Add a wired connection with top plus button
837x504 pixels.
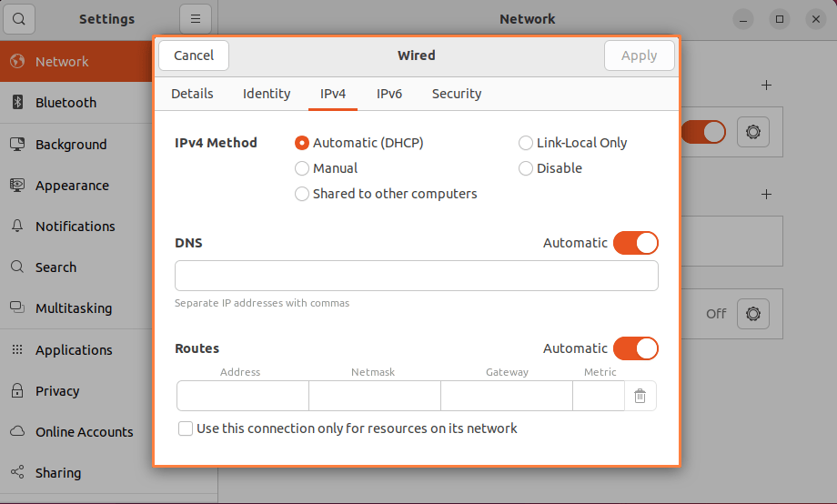(x=767, y=86)
